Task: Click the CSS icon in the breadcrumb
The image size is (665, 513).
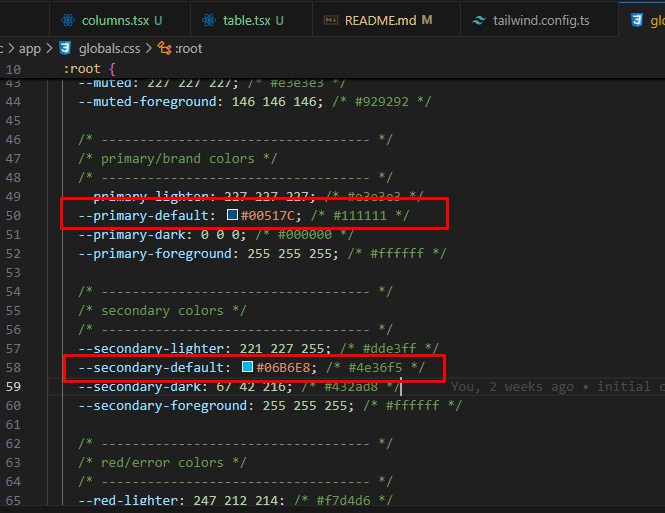Action: coord(65,47)
